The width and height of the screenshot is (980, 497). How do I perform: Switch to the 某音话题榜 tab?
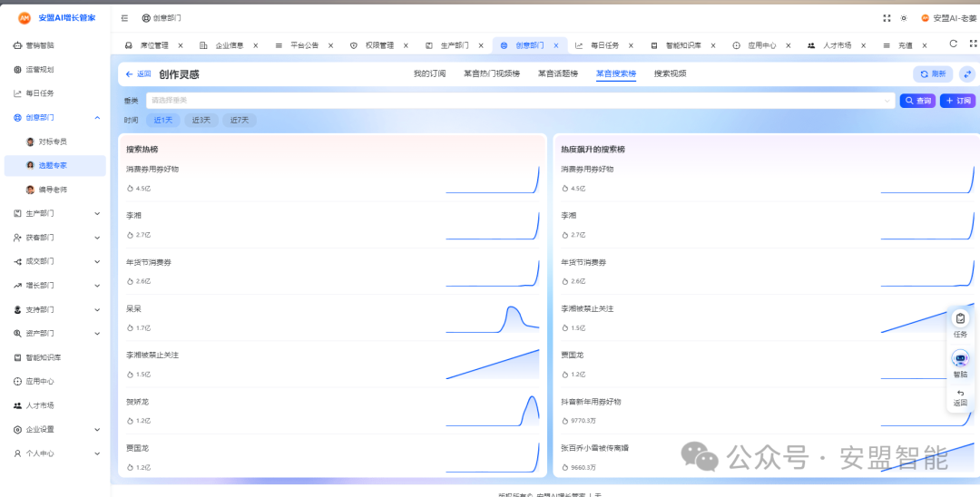[x=558, y=73]
